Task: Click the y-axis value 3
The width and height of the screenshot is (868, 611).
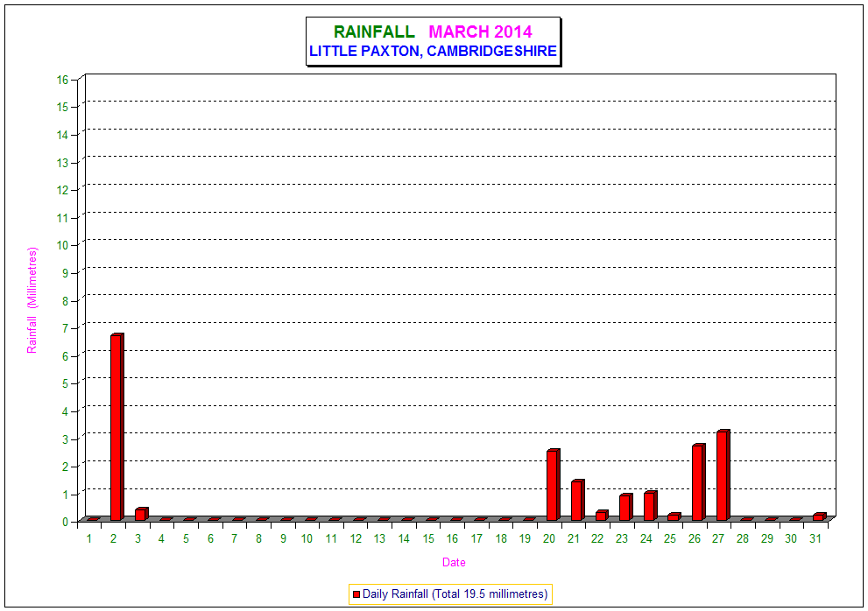Action: click(66, 439)
